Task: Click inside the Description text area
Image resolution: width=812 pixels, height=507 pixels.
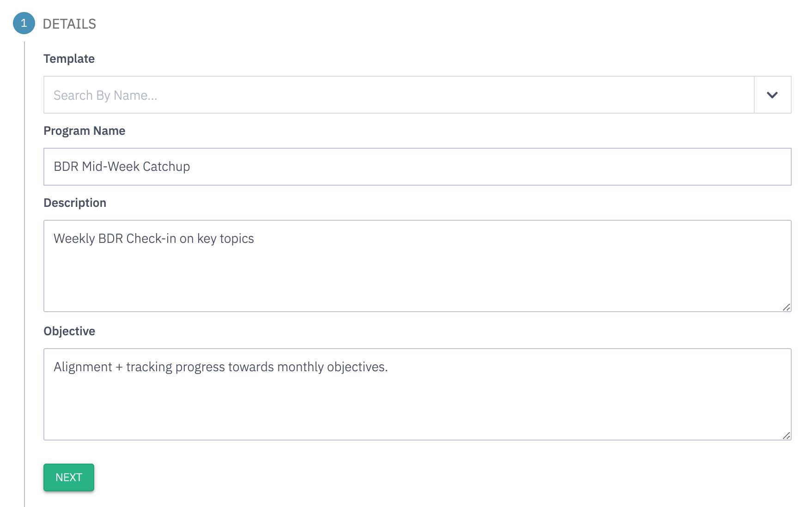Action: tap(418, 266)
